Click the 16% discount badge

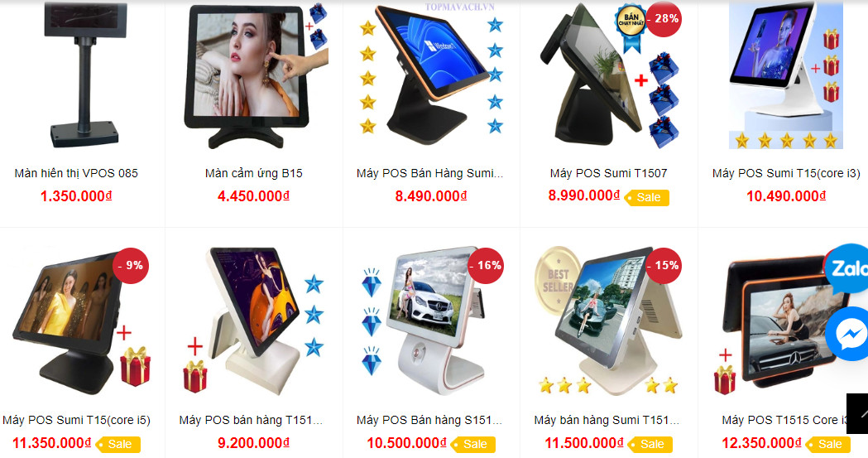click(x=486, y=266)
